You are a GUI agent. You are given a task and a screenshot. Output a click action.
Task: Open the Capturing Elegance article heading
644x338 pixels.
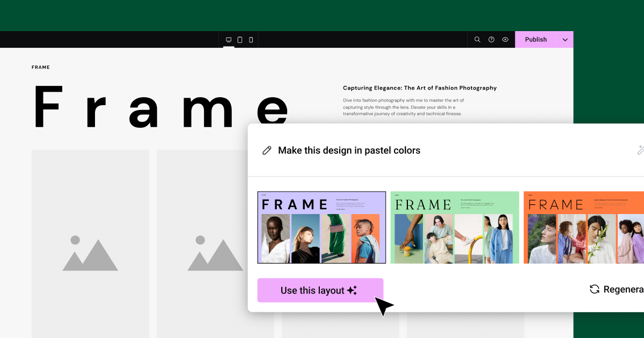pyautogui.click(x=419, y=87)
